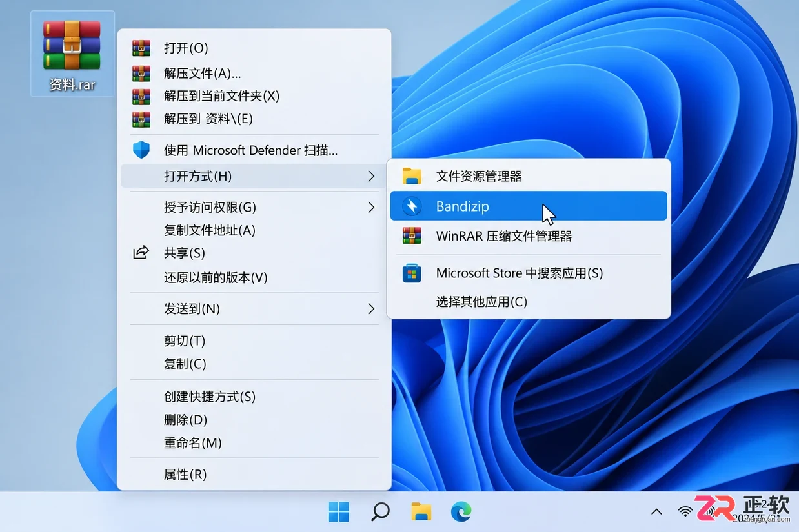Image resolution: width=799 pixels, height=532 pixels.
Task: Select Microsoft Store 中搜索应用(S)
Action: pyautogui.click(x=529, y=273)
